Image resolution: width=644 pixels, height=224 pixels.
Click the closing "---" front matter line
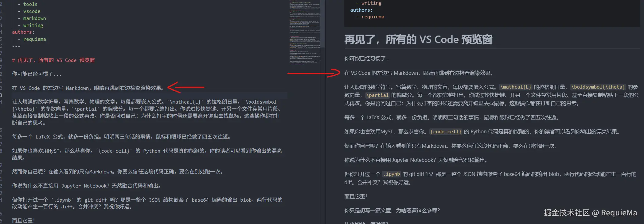click(16, 46)
